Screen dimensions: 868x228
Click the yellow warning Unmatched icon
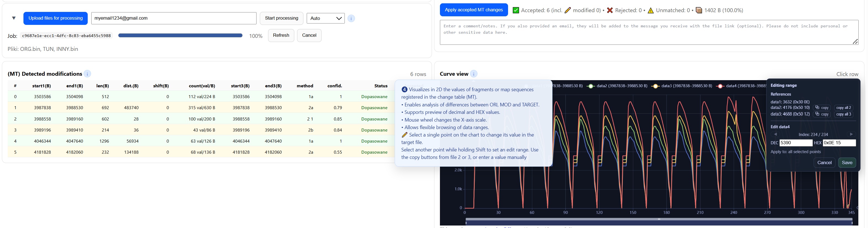[651, 11]
